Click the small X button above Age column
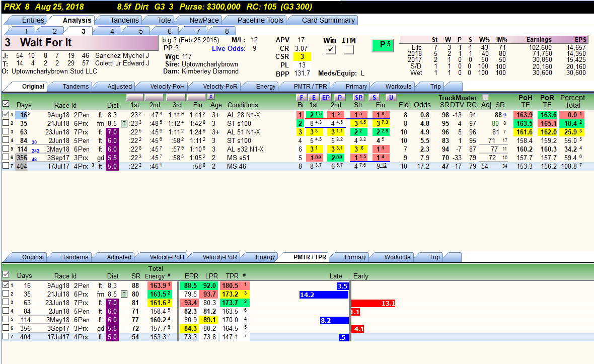Image resolution: width=594 pixels, height=364 pixels. pyautogui.click(x=211, y=97)
